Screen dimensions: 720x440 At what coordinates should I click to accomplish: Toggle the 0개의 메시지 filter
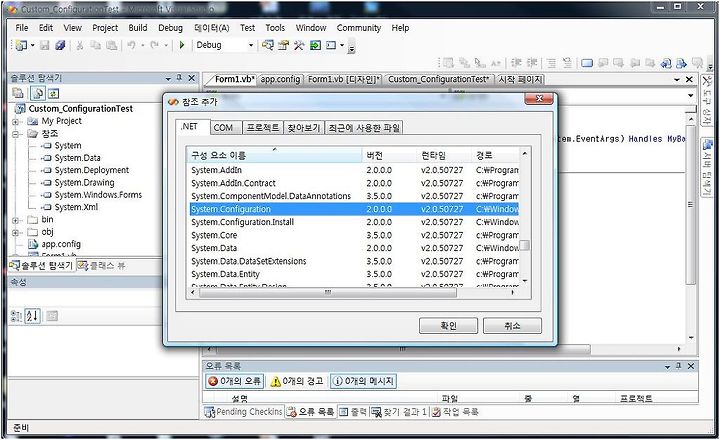363,381
